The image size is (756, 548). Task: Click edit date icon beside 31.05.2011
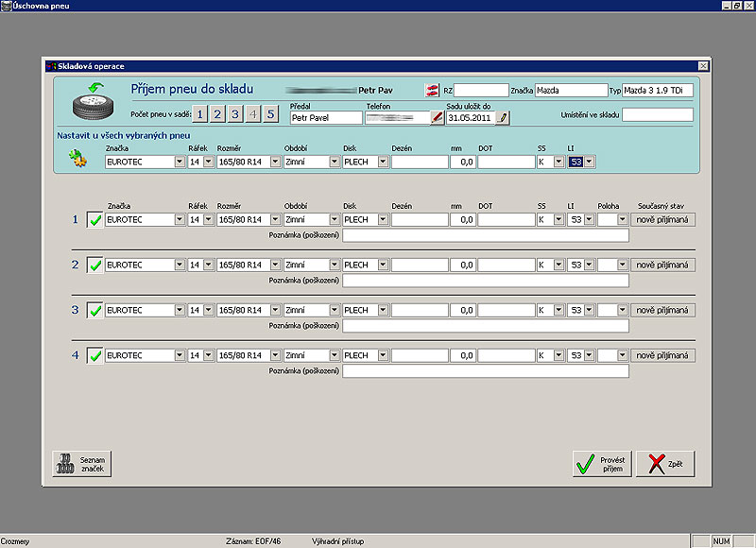502,117
